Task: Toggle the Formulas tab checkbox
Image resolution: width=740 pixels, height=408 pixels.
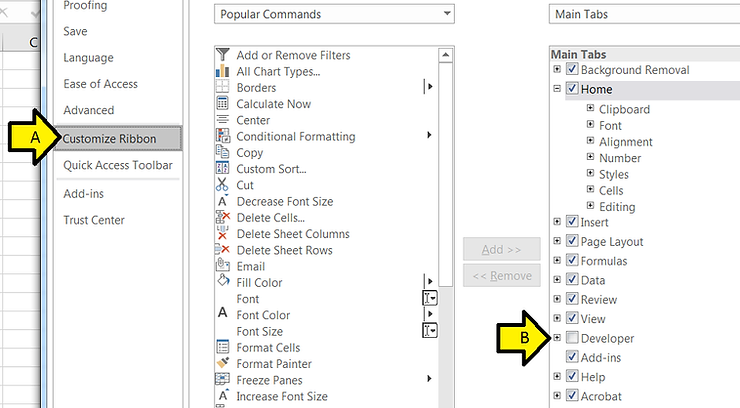Action: coord(572,260)
